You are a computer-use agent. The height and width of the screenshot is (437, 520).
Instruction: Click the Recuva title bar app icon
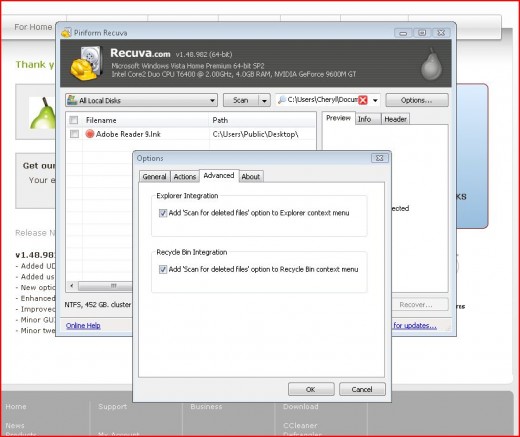tap(66, 33)
